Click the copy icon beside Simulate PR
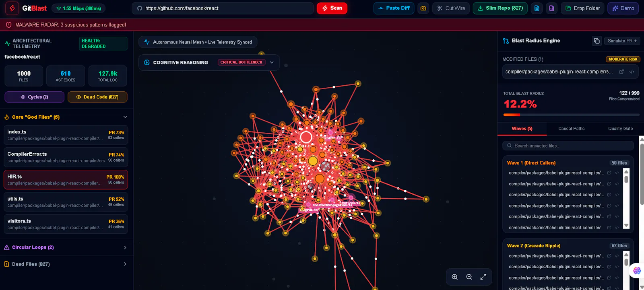The width and height of the screenshot is (644, 290). coord(597,41)
